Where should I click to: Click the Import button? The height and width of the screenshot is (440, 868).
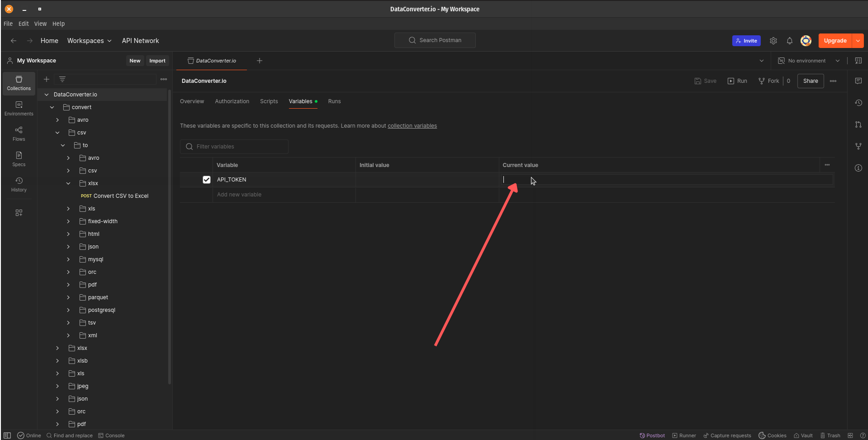pyautogui.click(x=157, y=61)
